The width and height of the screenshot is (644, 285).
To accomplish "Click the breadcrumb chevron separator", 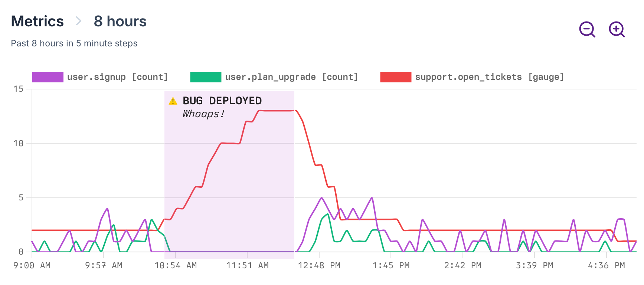I will pyautogui.click(x=78, y=21).
